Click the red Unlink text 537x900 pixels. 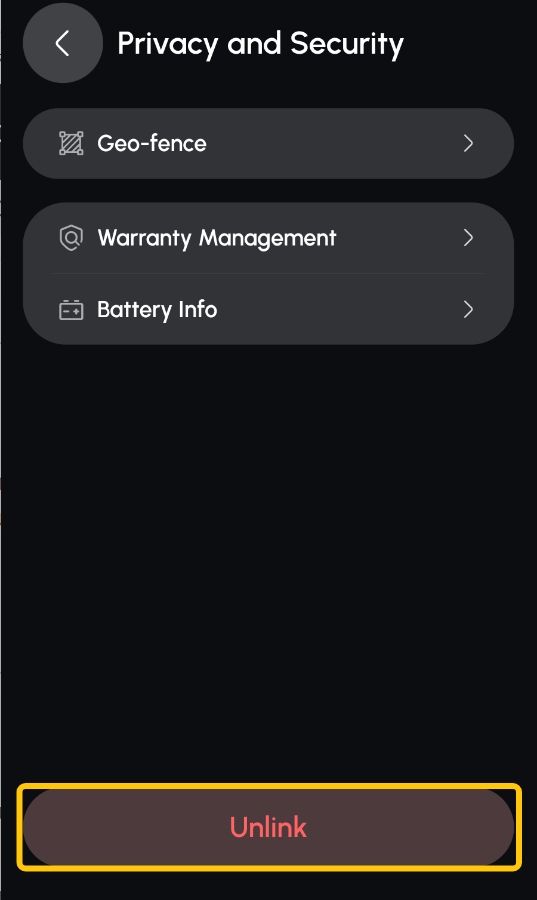point(268,827)
